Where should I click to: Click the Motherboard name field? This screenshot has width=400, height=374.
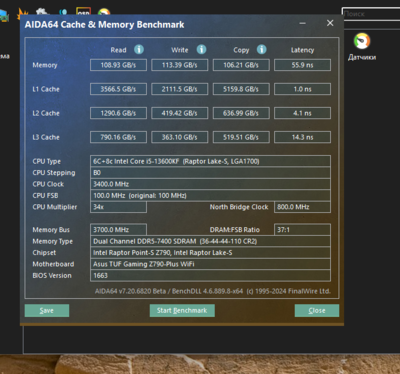210,264
